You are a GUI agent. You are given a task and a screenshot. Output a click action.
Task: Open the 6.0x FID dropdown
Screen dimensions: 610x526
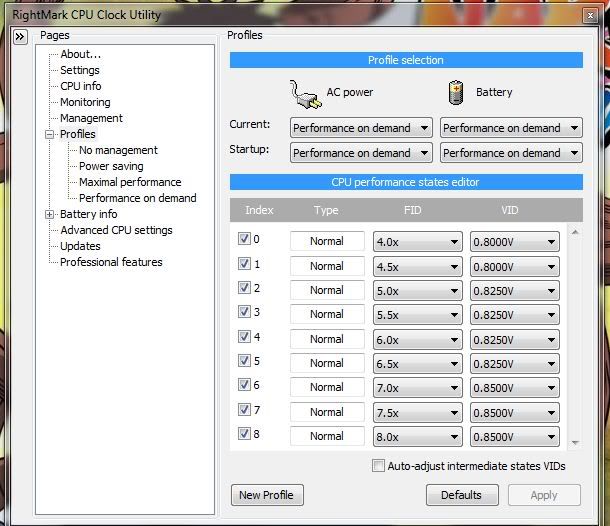(x=418, y=340)
